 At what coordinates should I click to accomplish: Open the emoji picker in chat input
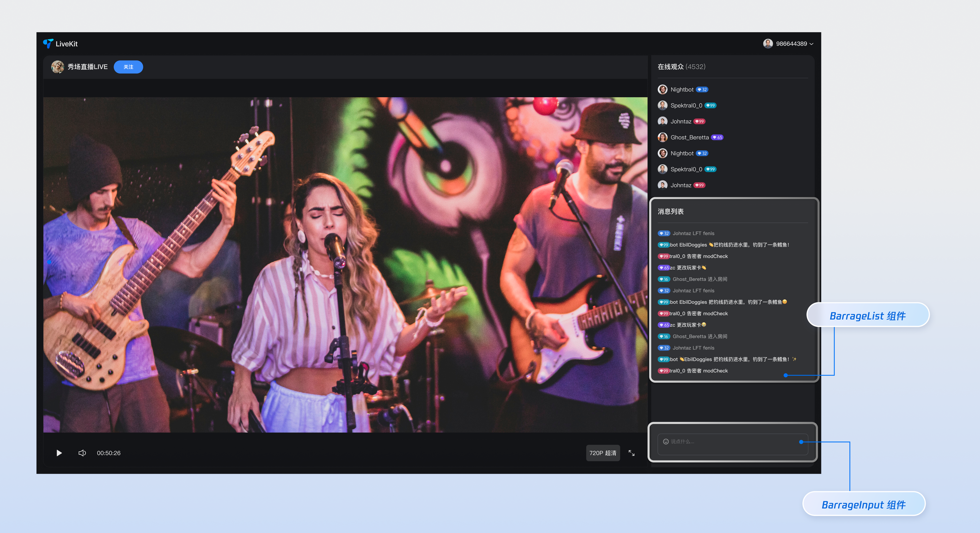pos(666,441)
